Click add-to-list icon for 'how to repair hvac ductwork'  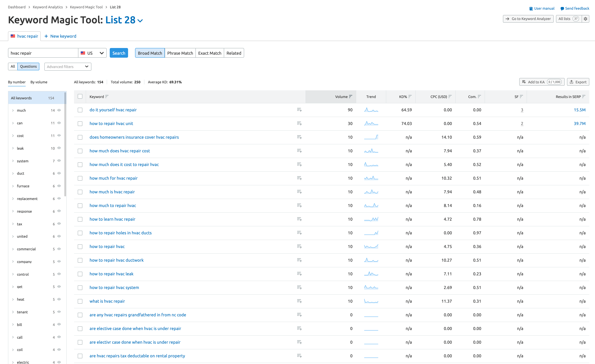click(299, 260)
